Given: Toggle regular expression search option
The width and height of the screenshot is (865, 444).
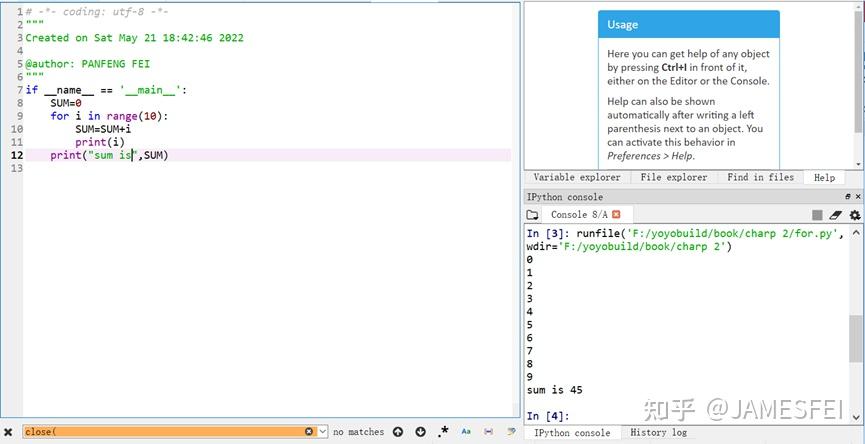Looking at the screenshot, I should pos(443,432).
